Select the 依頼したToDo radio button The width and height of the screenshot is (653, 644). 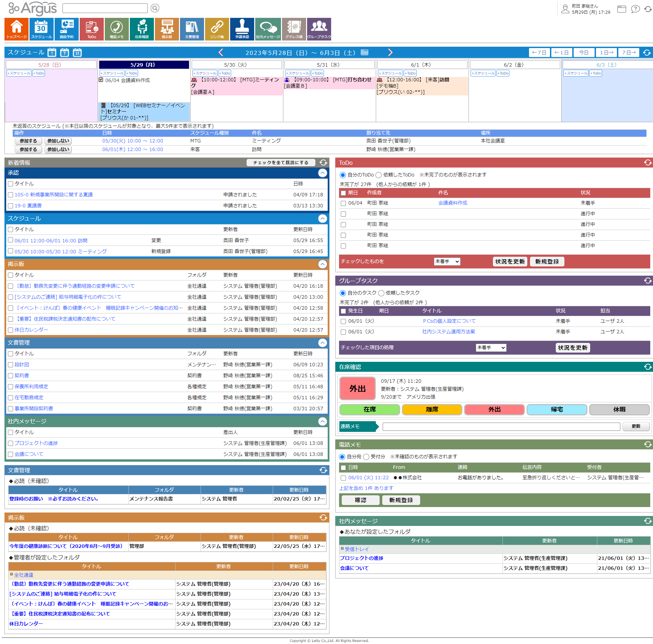[x=379, y=175]
